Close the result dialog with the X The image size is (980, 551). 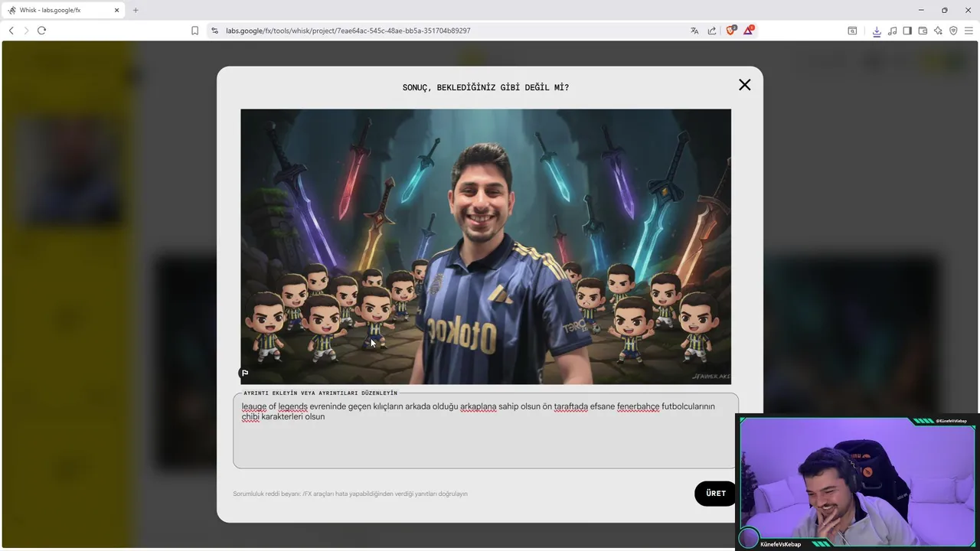[744, 85]
